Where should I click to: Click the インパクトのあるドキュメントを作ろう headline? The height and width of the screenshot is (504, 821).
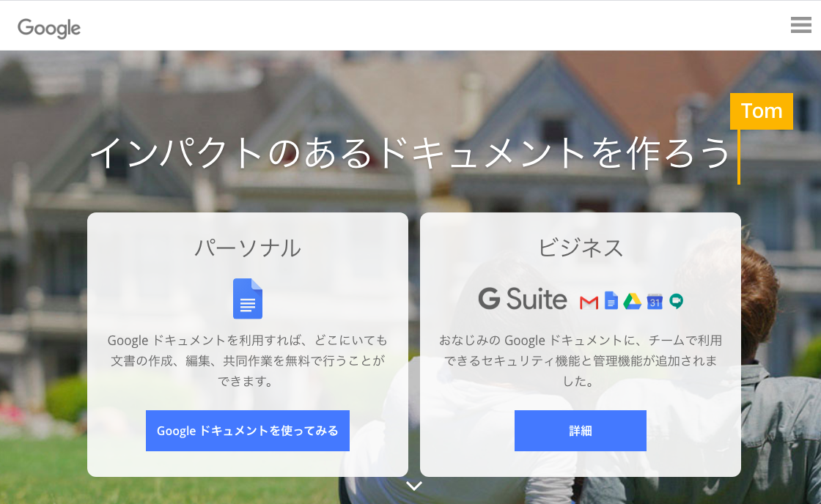tap(410, 153)
